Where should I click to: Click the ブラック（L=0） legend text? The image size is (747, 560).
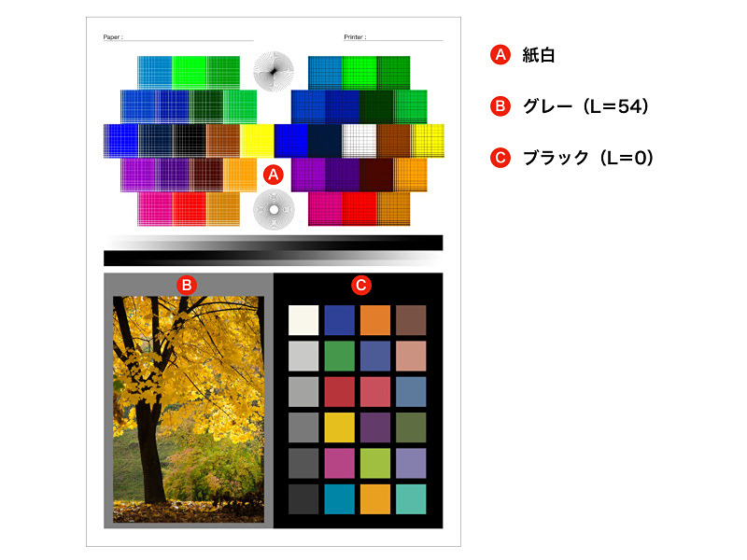coord(588,158)
